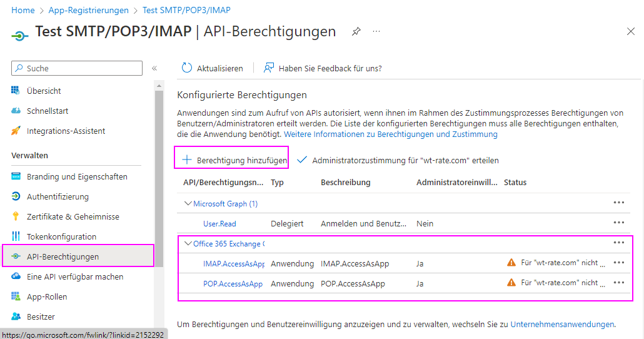
Task: Click the Authentifizierung icon
Action: pyautogui.click(x=16, y=196)
